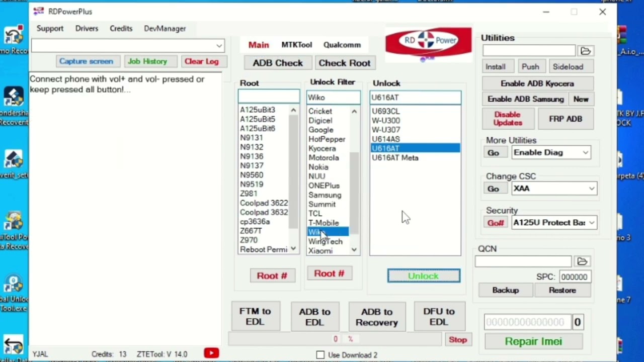
Task: Browse for a file in Utilities
Action: pos(585,51)
